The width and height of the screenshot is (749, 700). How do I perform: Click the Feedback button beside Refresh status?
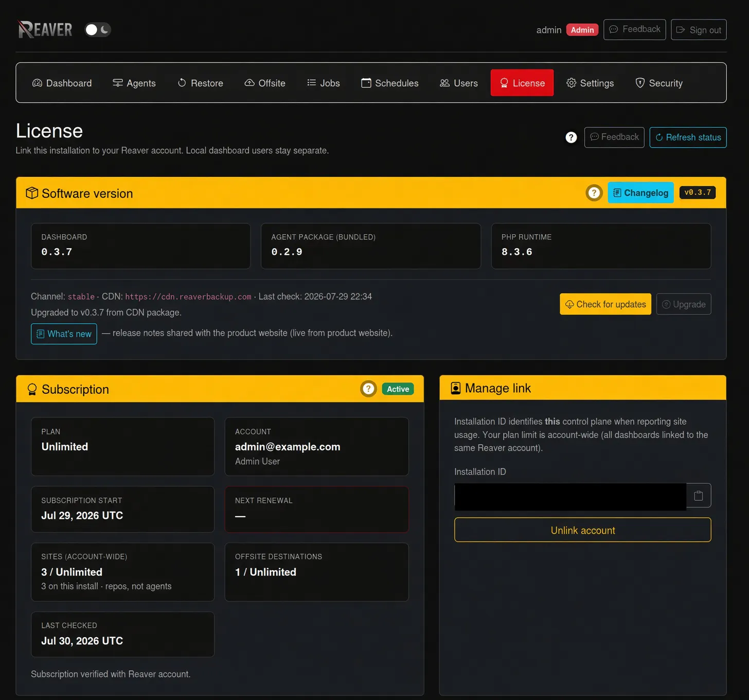click(x=614, y=137)
